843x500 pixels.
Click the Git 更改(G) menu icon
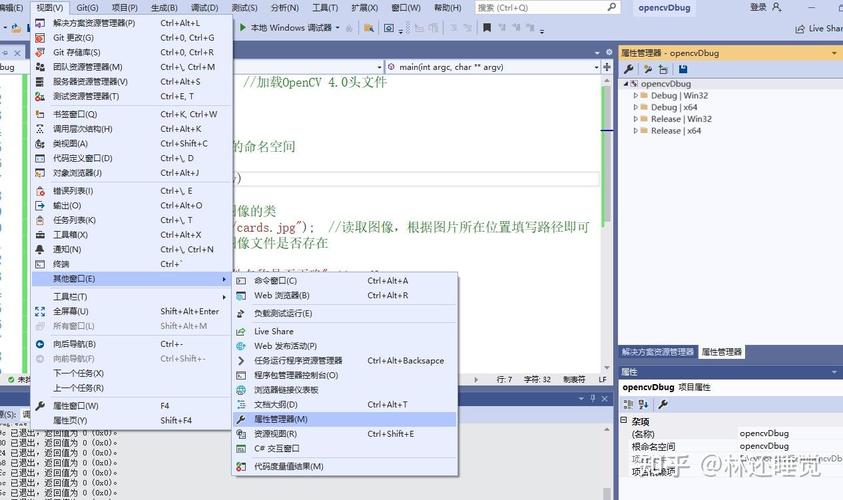tap(40, 38)
